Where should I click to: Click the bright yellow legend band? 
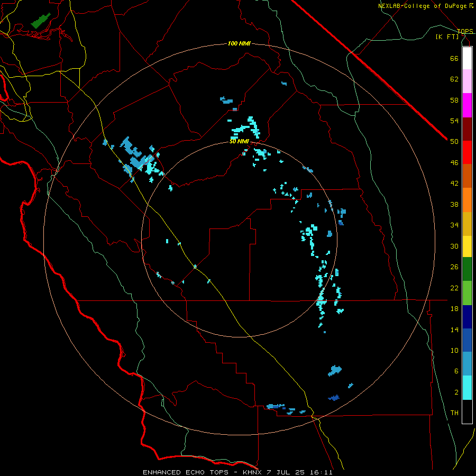pos(467,246)
